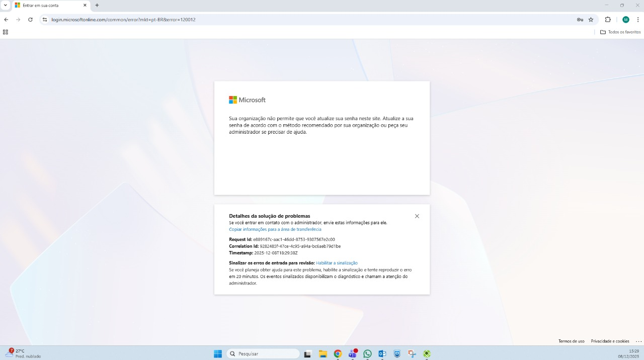Open Task View in the taskbar
This screenshot has height=360, width=644.
pos(308,354)
